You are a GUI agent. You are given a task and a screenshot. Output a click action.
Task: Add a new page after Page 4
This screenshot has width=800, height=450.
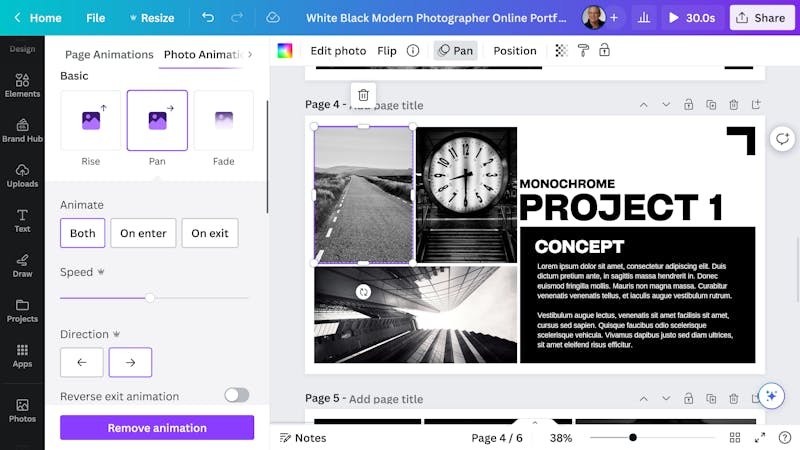756,105
